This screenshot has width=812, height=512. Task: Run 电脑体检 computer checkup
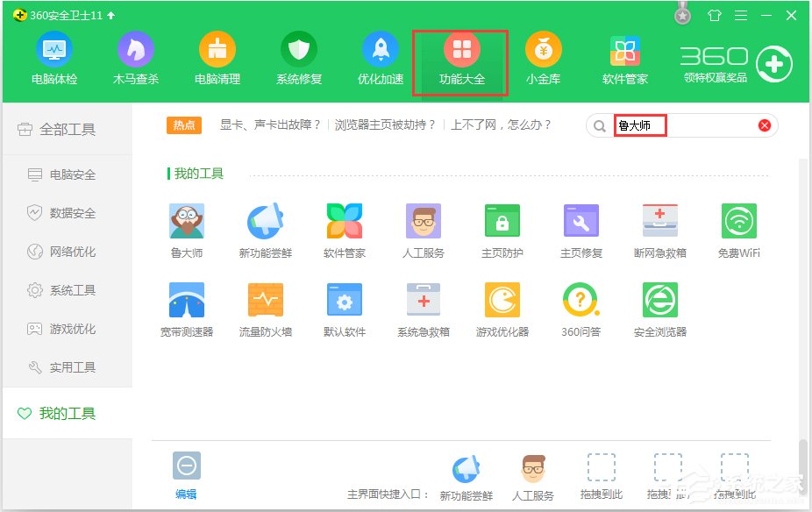click(54, 57)
